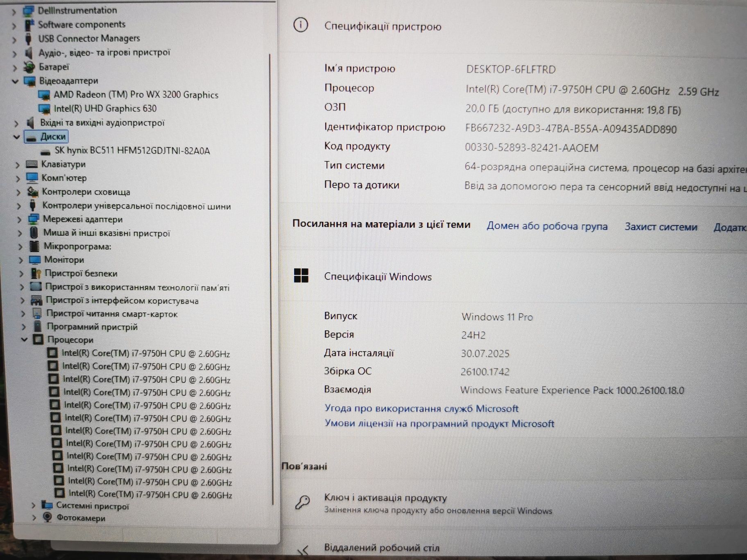Select Пристрої з використанням технології пам'яті

coord(137,287)
